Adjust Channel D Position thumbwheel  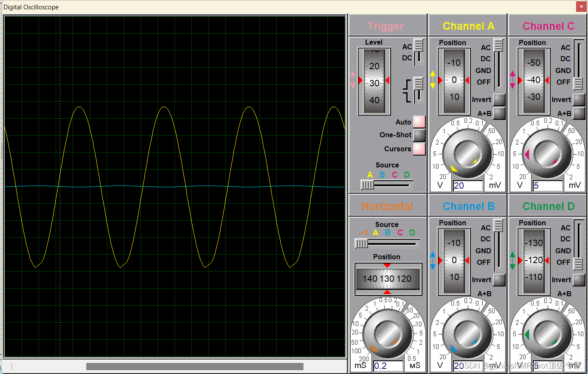pyautogui.click(x=534, y=261)
